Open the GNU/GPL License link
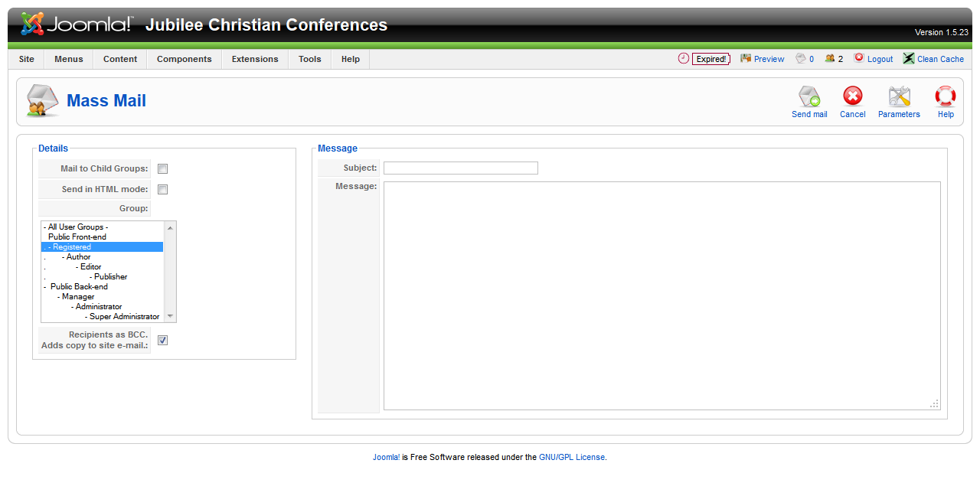This screenshot has height=496, width=980. coord(572,457)
